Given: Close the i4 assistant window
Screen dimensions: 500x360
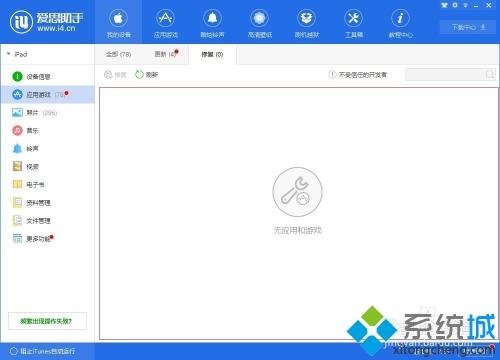Looking at the screenshot, I should coord(489,5).
